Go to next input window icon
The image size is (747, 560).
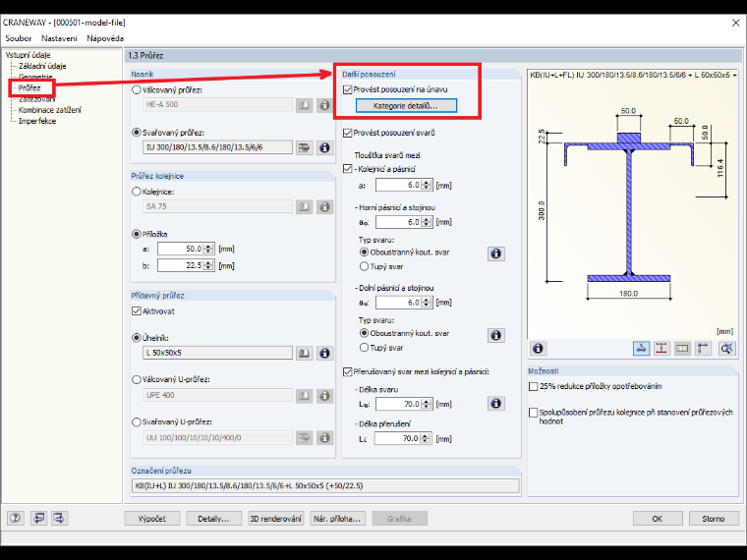(59, 518)
